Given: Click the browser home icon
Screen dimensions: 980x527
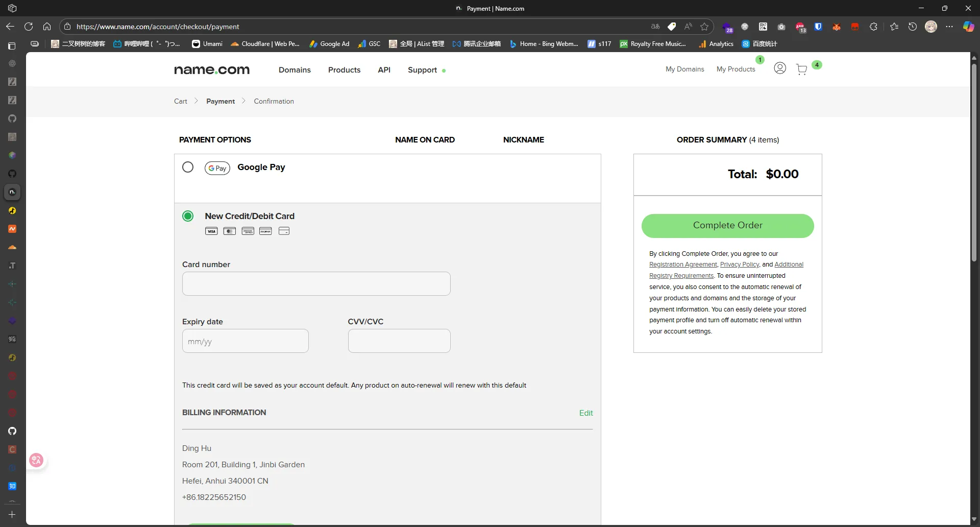Looking at the screenshot, I should (47, 27).
